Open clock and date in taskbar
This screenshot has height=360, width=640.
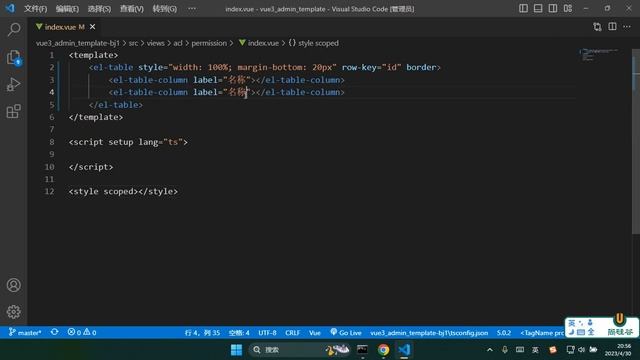[618, 350]
